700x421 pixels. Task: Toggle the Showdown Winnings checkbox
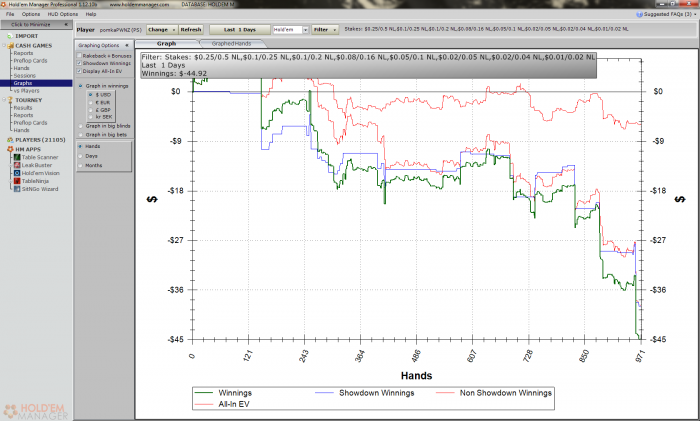pos(79,63)
